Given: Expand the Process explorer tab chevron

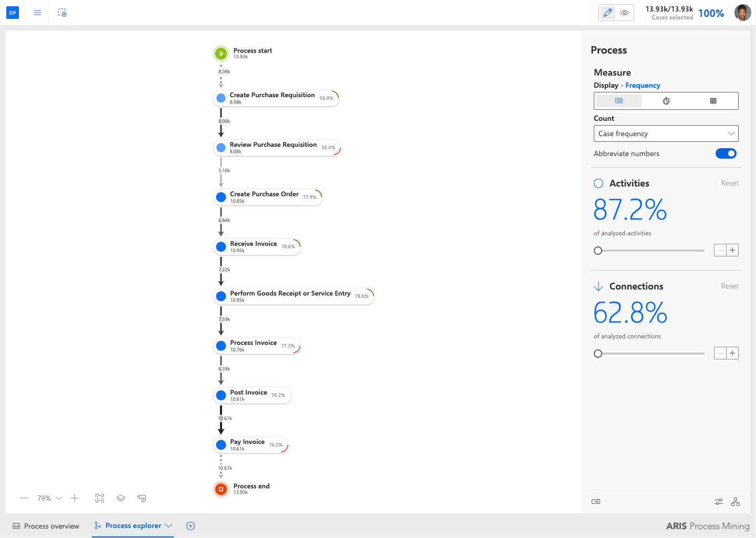Looking at the screenshot, I should tap(169, 525).
